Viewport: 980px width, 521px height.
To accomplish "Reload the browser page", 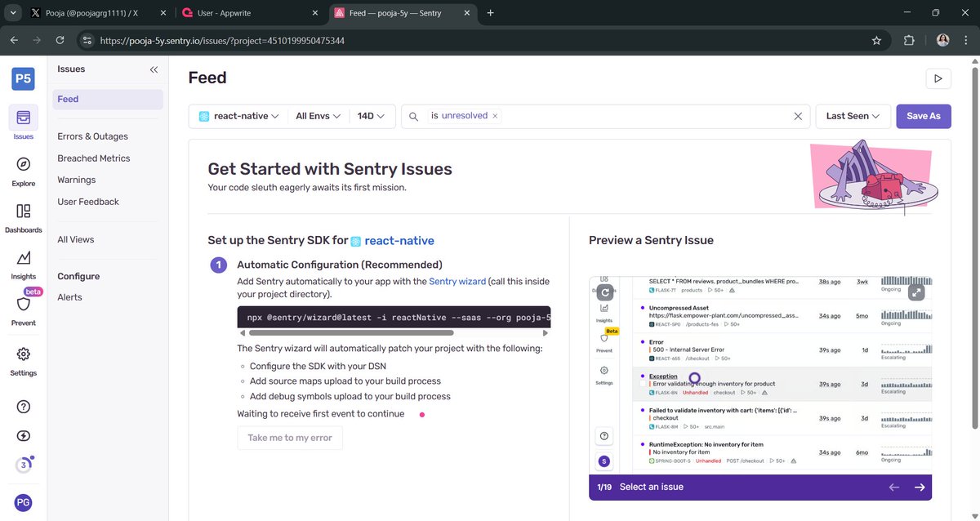I will pyautogui.click(x=60, y=40).
